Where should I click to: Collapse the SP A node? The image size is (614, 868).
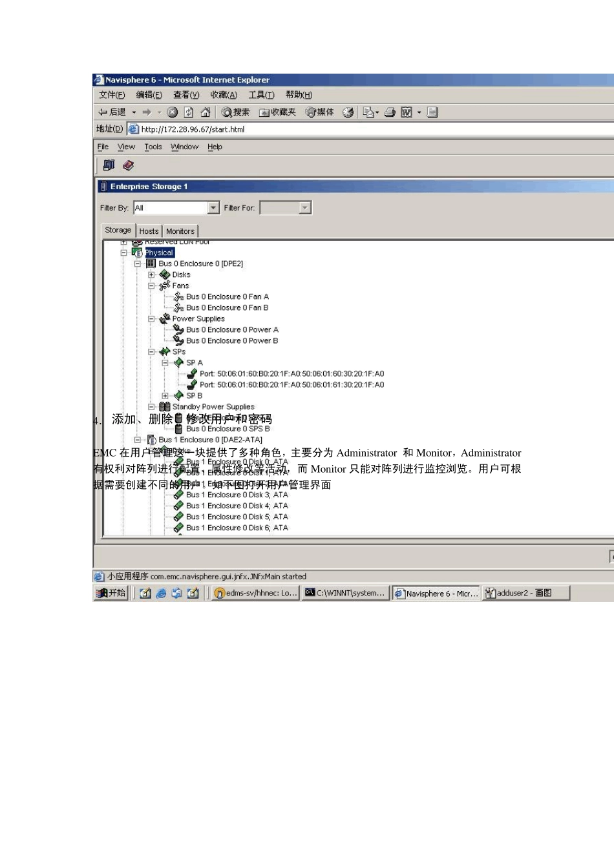coord(165,363)
